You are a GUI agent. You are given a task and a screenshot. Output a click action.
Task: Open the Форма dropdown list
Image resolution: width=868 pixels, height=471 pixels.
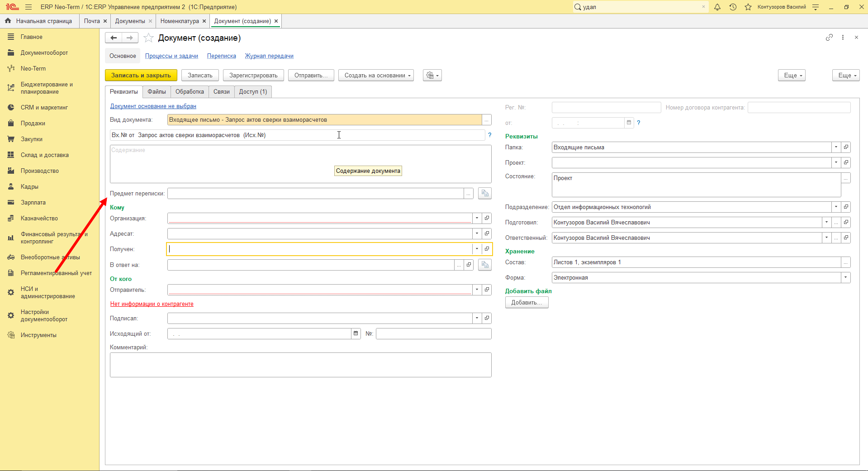845,277
